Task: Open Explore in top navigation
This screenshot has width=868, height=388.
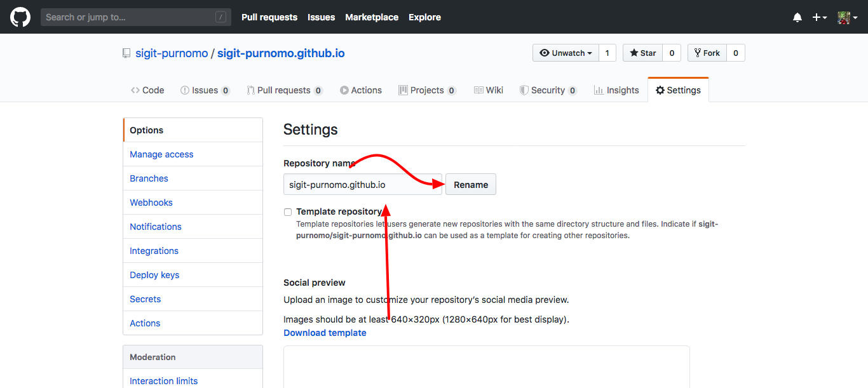Action: 424,17
